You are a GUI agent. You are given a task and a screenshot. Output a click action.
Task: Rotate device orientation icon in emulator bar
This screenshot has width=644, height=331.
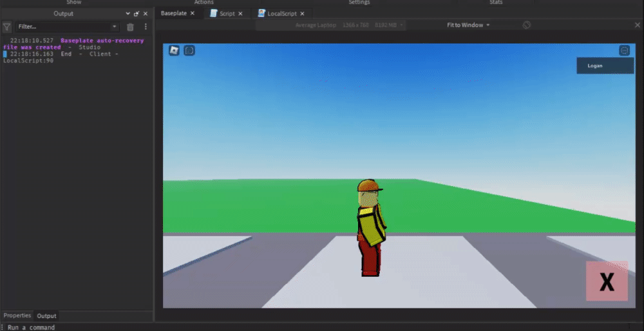pyautogui.click(x=527, y=25)
